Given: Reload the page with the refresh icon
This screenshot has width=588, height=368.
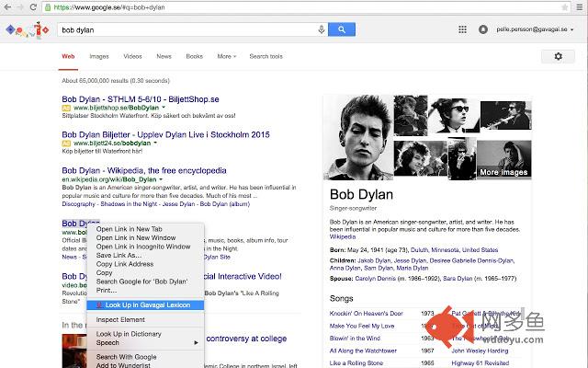Looking at the screenshot, I should coord(33,7).
